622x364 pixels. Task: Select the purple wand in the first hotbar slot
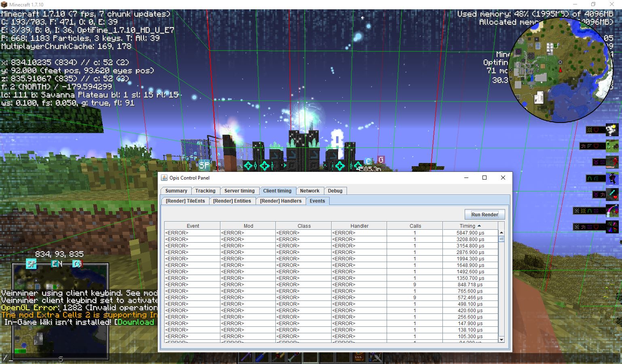click(x=245, y=358)
